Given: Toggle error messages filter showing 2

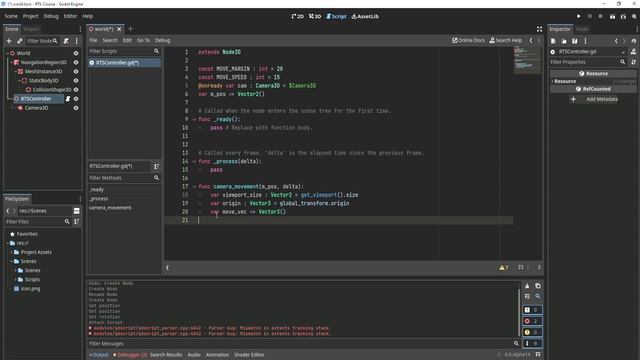Looking at the screenshot, I should point(532,321).
